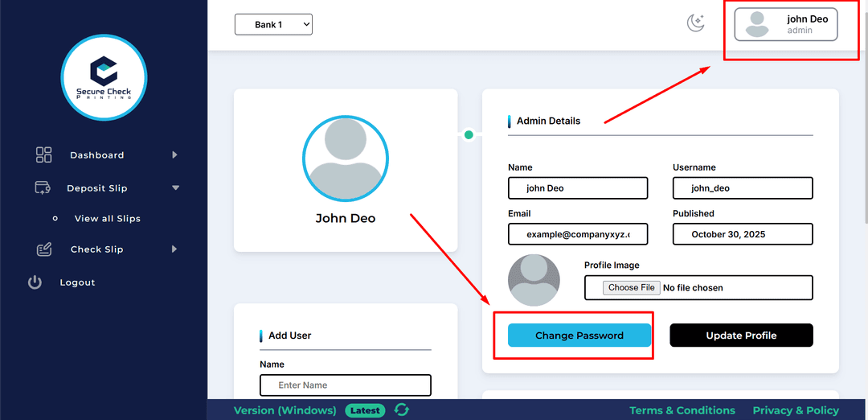
Task: Focus the Enter Name field in Add User
Action: [346, 385]
